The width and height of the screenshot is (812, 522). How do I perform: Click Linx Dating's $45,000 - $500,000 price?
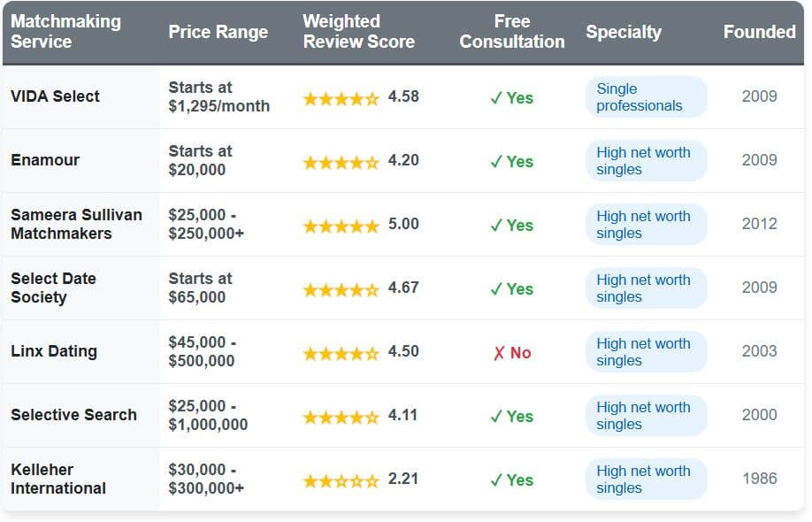pyautogui.click(x=202, y=351)
